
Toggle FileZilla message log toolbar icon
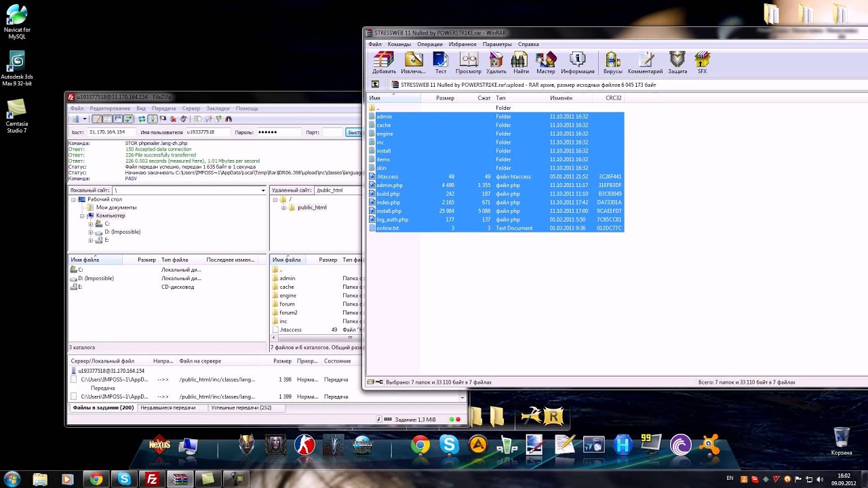pyautogui.click(x=97, y=119)
